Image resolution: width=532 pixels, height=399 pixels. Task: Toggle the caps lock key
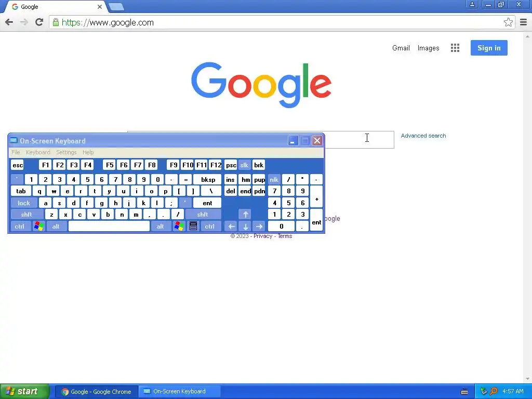point(24,203)
